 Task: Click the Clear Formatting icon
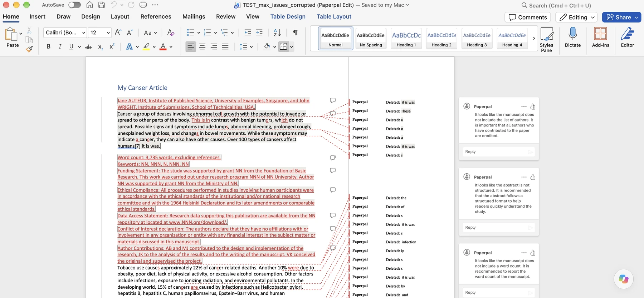(171, 33)
